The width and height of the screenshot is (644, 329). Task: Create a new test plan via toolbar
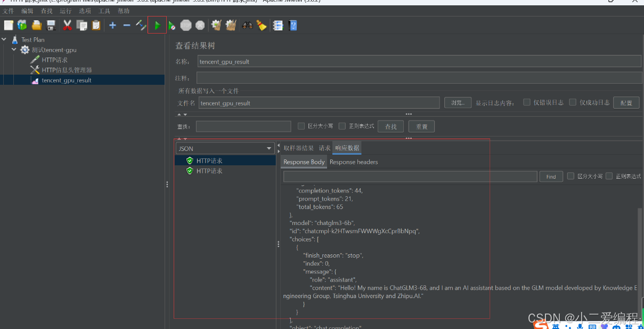coord(9,25)
